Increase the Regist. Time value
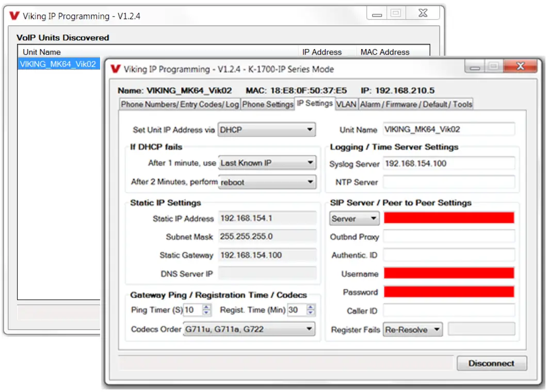 tap(311, 306)
